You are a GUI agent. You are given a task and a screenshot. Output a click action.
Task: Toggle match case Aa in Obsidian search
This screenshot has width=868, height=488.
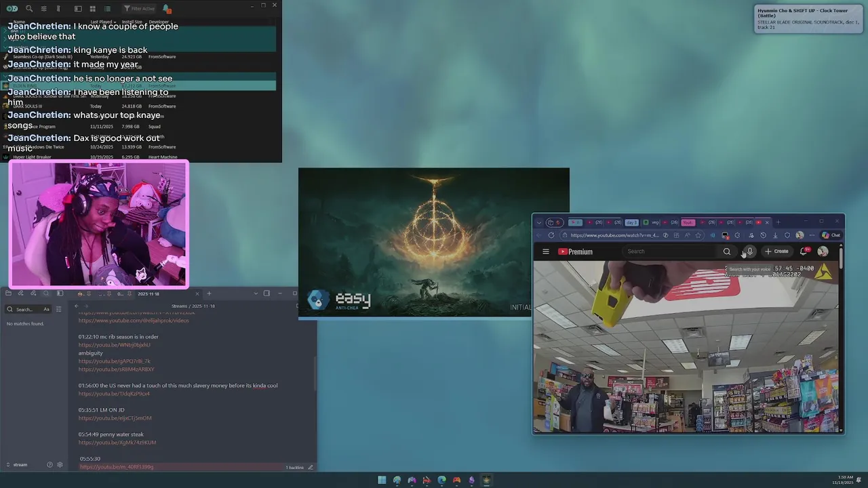click(x=46, y=309)
